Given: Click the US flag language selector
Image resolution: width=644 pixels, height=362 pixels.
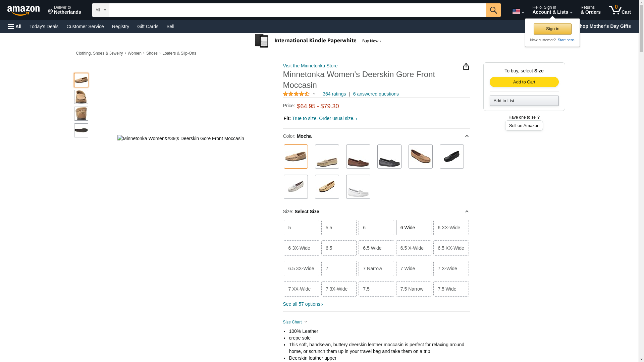Looking at the screenshot, I should coord(518,11).
